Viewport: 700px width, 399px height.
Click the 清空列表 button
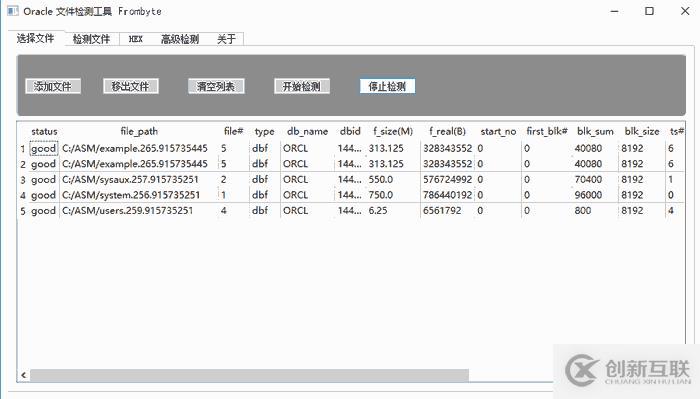click(216, 86)
